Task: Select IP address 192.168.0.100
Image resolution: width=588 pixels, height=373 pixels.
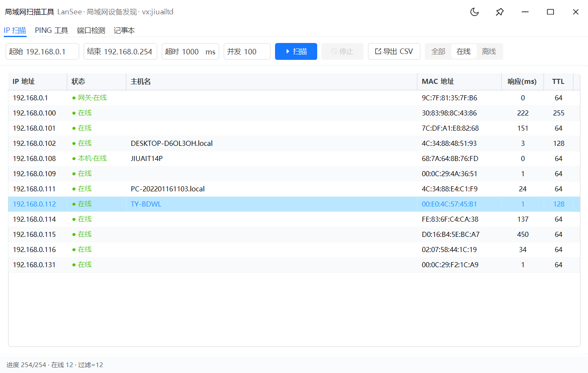Action: 34,113
